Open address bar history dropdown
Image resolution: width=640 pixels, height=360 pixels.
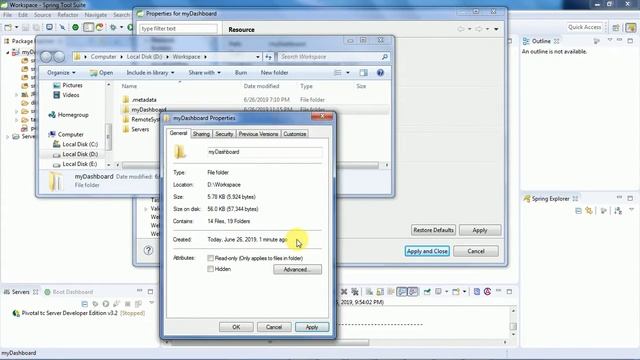click(x=258, y=57)
